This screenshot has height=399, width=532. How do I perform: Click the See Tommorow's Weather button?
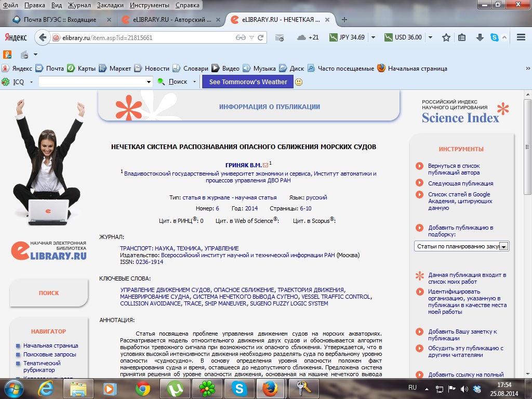point(248,82)
